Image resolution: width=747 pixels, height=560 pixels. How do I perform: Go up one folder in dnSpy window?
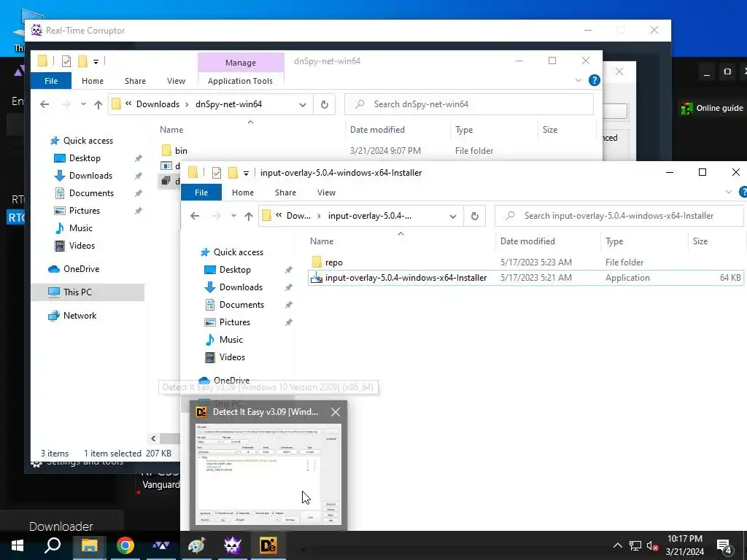(x=98, y=104)
